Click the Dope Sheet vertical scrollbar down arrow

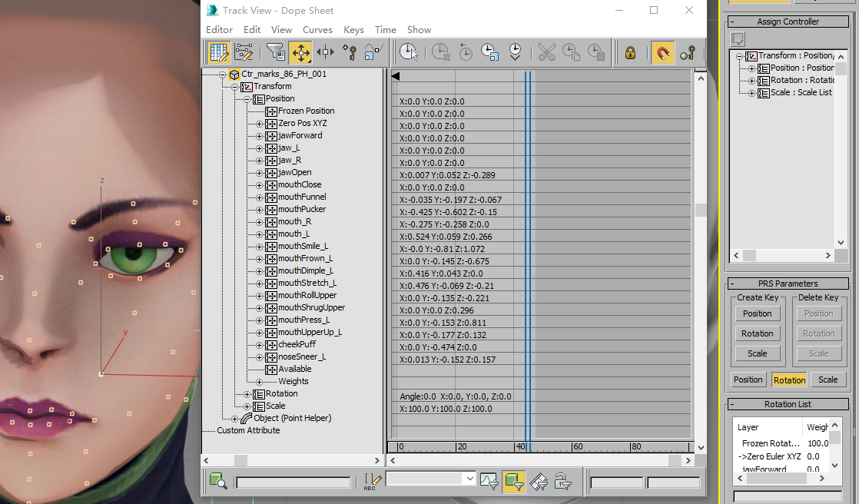pos(701,448)
